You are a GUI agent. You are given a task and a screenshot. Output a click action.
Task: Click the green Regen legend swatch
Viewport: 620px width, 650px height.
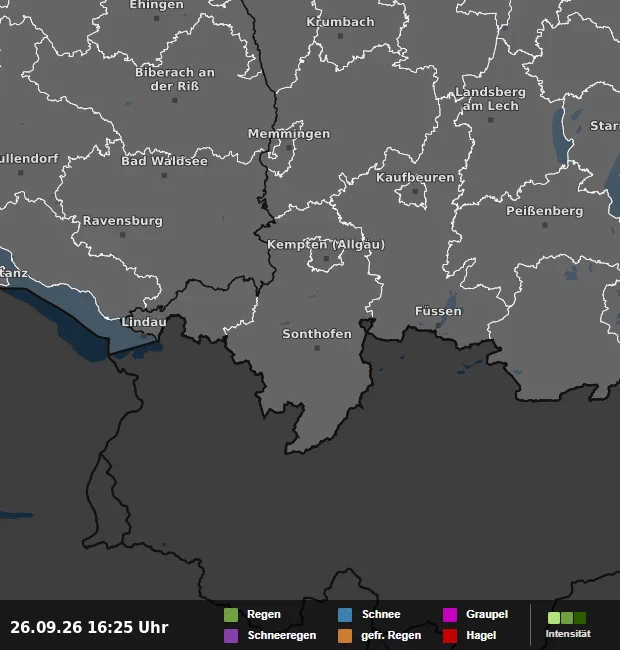(231, 615)
